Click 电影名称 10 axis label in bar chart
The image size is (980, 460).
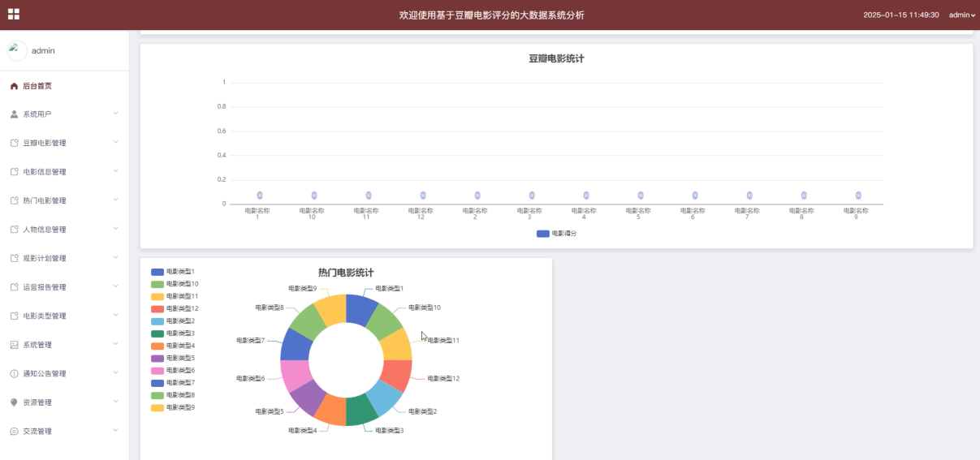(x=312, y=213)
